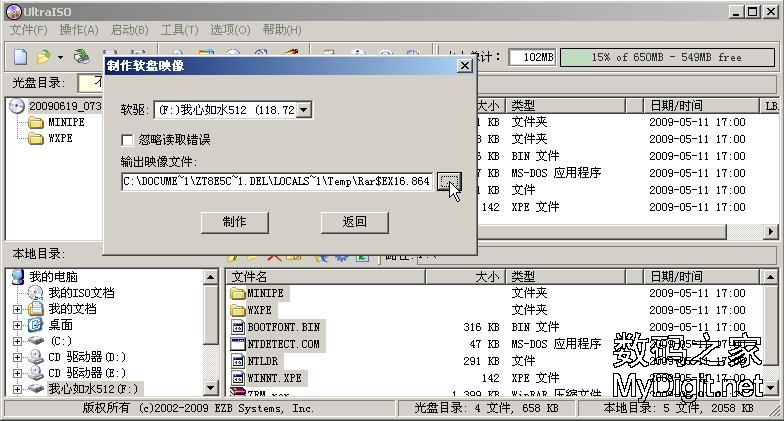Open the 工具(T) menu
This screenshot has height=421, width=784.
tap(180, 30)
